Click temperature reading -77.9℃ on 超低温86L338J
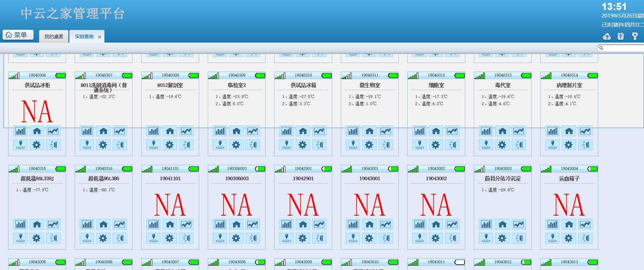 32,190
